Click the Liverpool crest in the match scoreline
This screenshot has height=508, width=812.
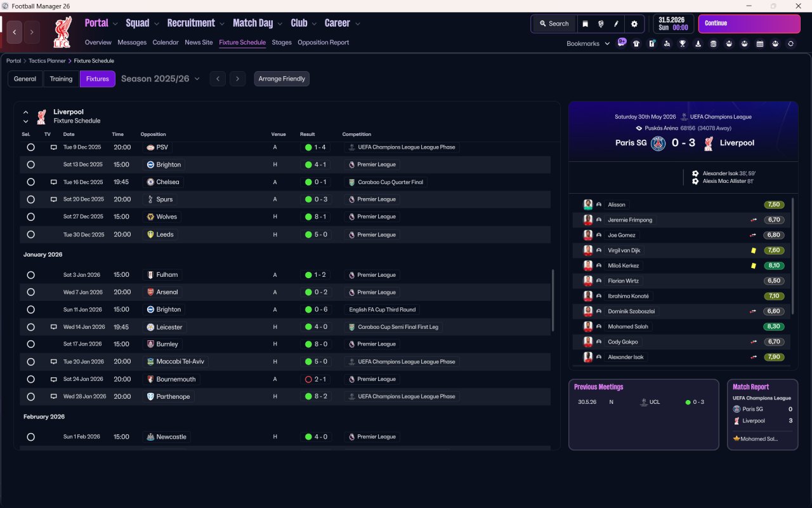(x=708, y=143)
